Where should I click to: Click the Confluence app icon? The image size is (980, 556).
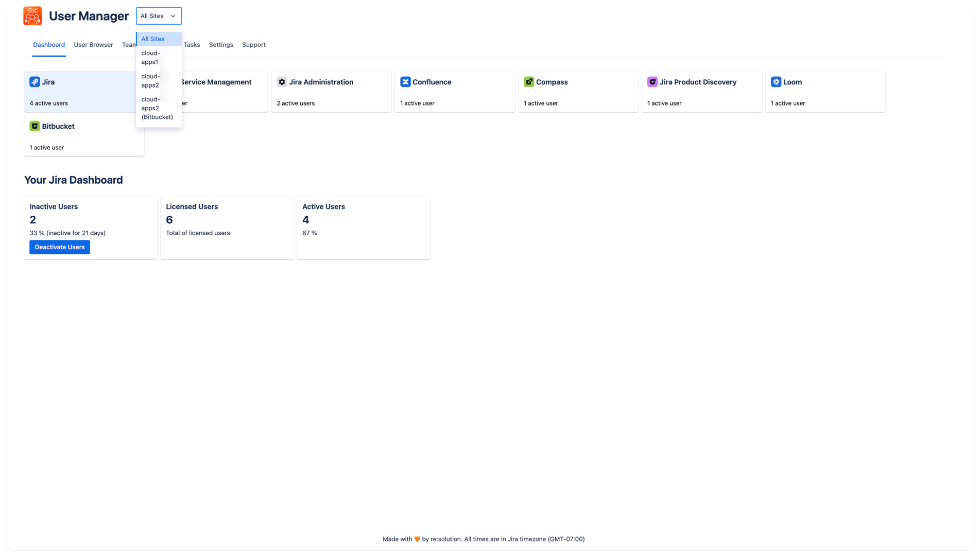tap(405, 81)
